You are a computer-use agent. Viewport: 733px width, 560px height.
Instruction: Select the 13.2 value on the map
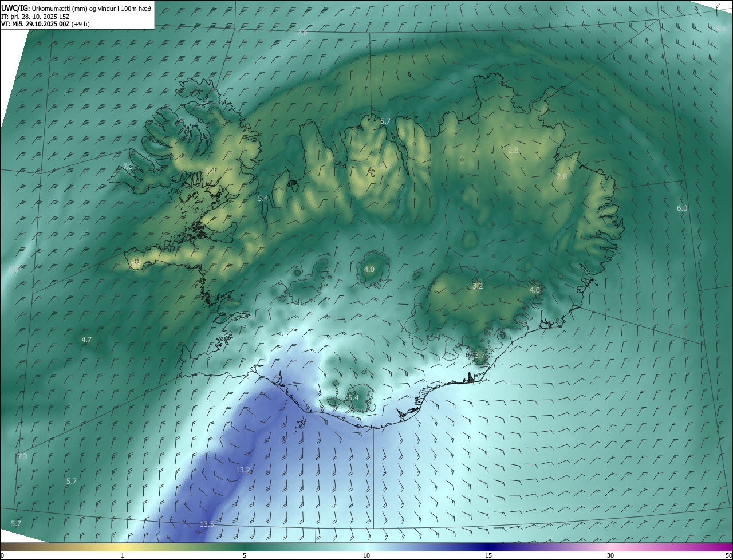click(243, 470)
